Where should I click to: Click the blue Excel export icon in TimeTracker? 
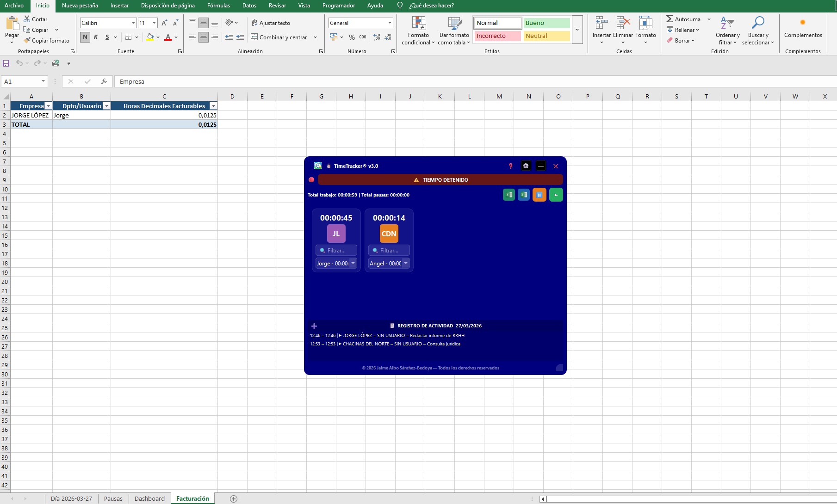524,195
